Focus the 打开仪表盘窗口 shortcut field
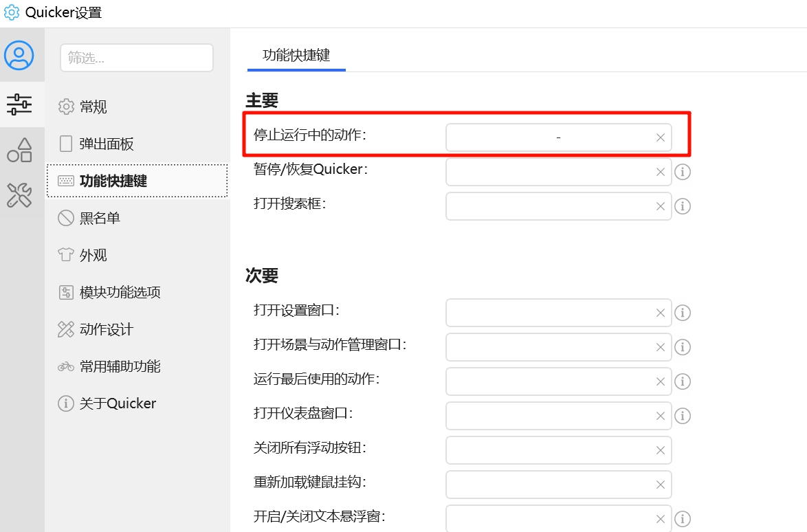 pos(558,416)
